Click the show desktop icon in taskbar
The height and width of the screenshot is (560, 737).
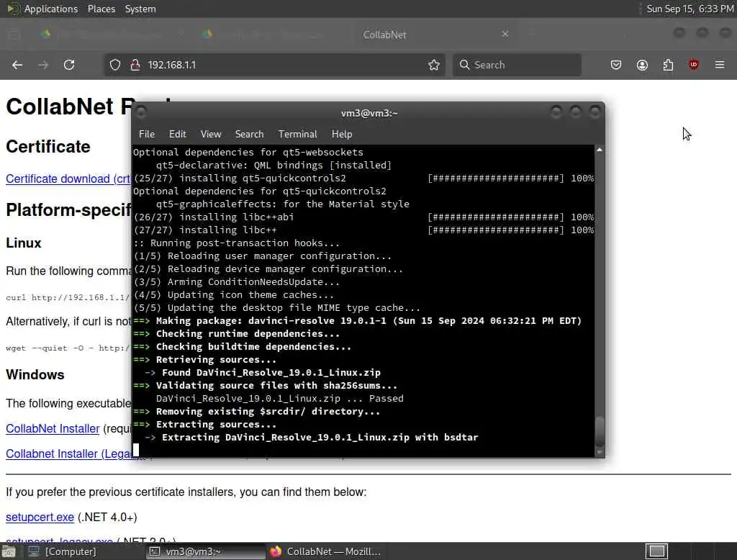click(x=9, y=551)
